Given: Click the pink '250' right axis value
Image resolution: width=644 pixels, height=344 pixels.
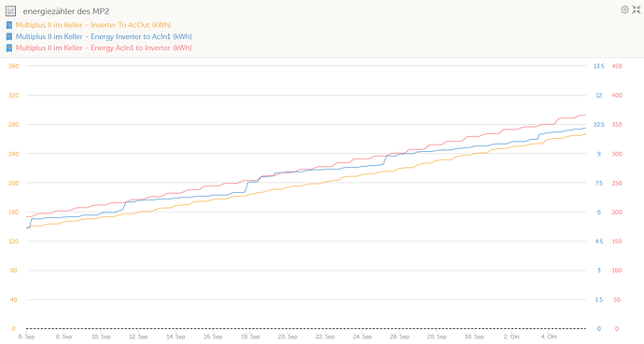Looking at the screenshot, I should point(617,183).
